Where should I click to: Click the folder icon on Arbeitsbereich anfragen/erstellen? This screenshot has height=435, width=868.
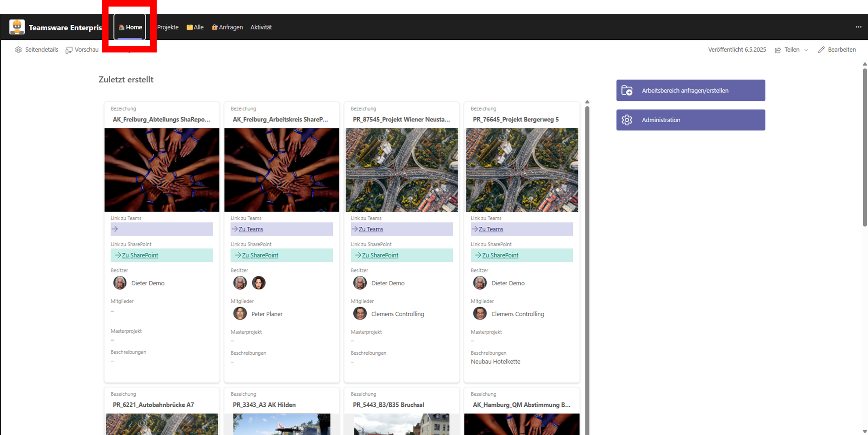(627, 90)
